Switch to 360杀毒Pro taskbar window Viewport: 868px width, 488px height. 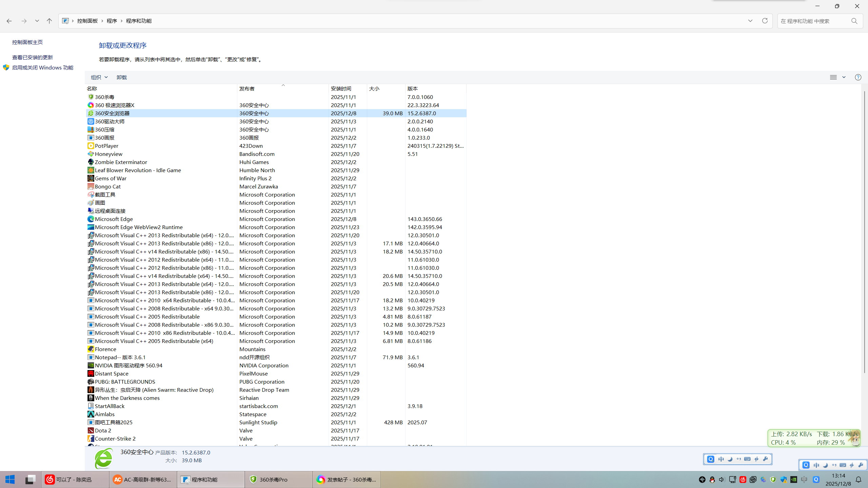tap(279, 479)
